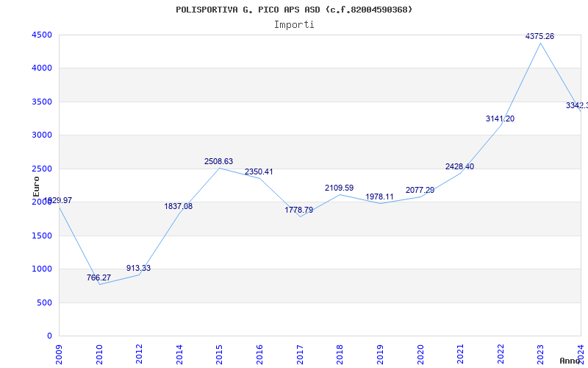Screen dimensions: 588x368
Task: Click the 3141.20 value label
Action: pyautogui.click(x=500, y=118)
